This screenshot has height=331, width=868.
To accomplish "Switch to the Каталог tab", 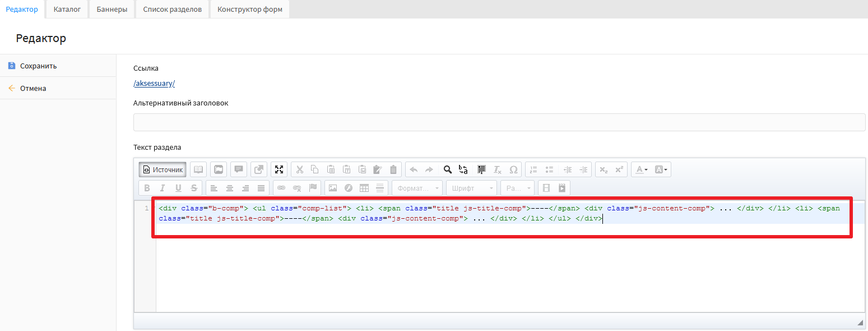I will (67, 10).
